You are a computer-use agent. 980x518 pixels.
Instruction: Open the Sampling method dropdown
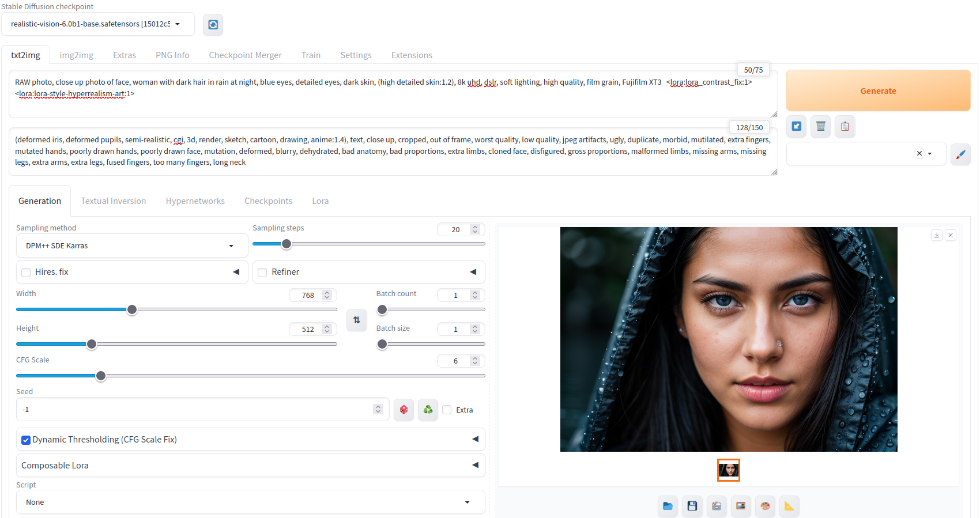pos(132,246)
